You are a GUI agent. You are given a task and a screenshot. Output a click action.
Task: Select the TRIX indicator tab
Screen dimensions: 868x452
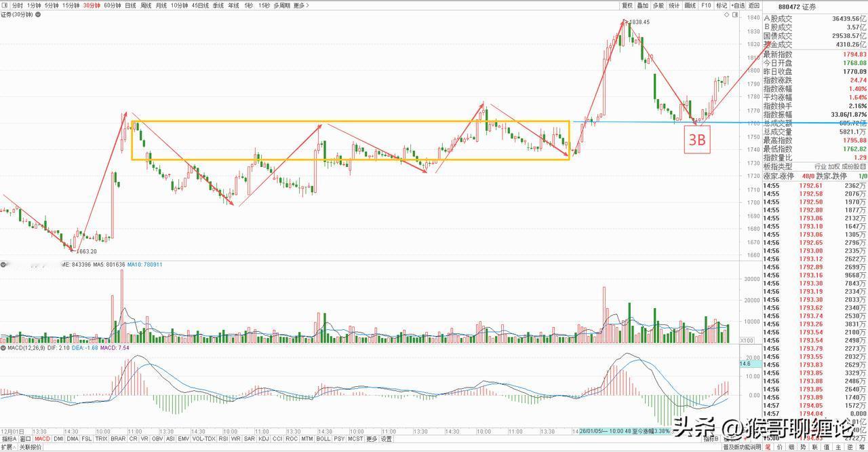coord(102,438)
